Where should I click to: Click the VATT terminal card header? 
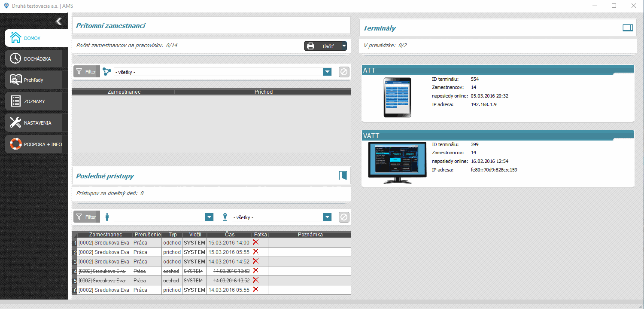click(498, 135)
